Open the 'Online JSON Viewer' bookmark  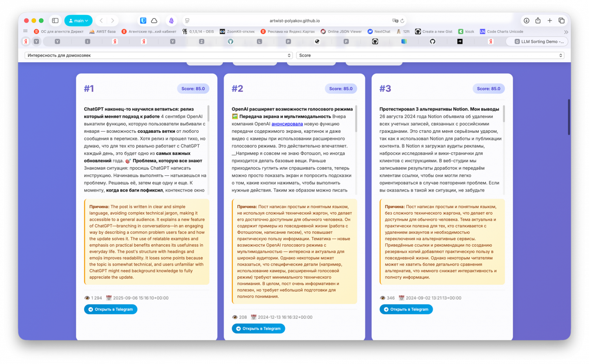341,32
